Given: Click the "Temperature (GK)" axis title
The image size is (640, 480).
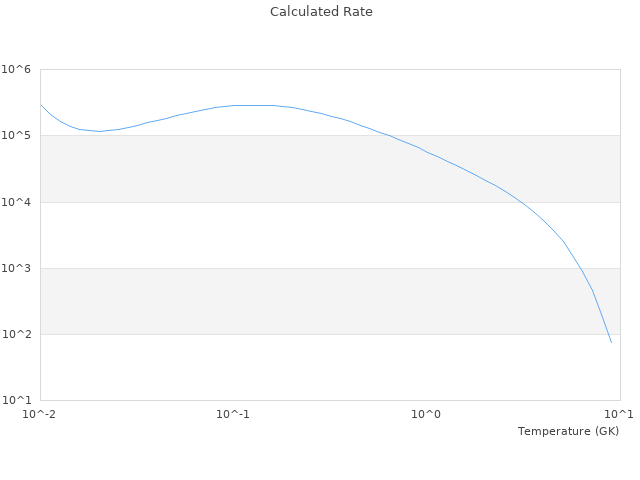Looking at the screenshot, I should tap(568, 431).
